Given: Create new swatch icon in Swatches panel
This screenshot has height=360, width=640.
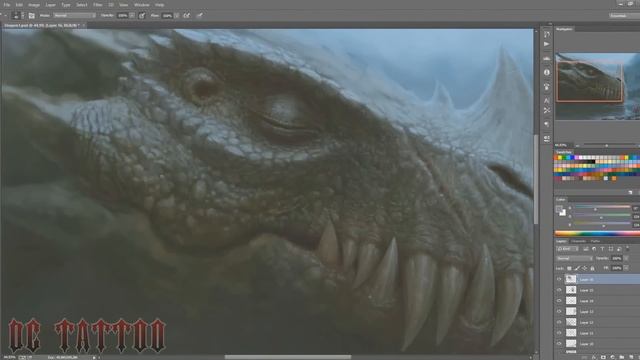Looking at the screenshot, I should pos(630,192).
